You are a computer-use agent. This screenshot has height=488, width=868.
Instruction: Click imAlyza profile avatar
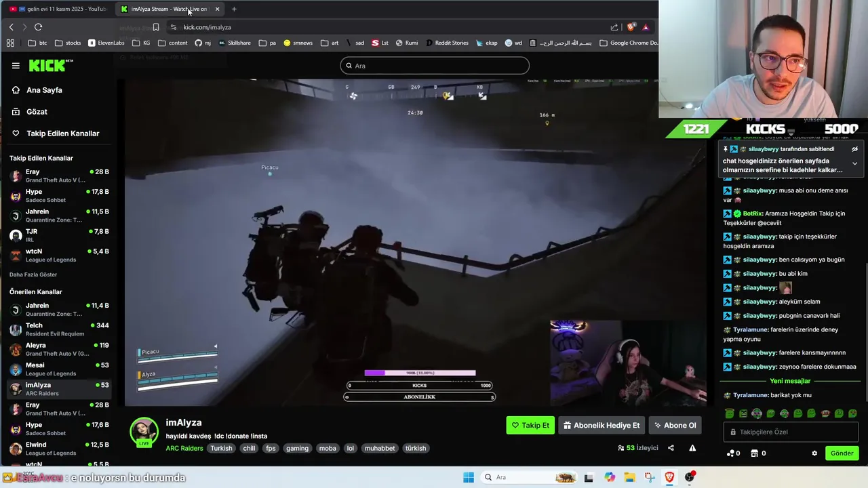144,432
